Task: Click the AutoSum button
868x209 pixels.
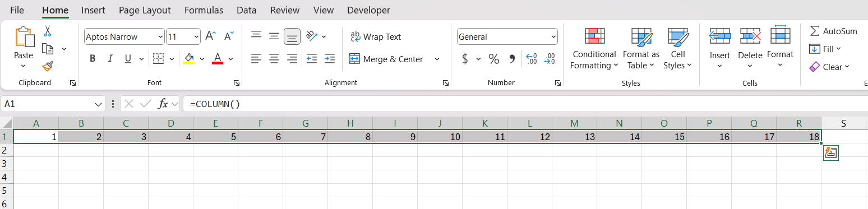Action: pyautogui.click(x=833, y=31)
